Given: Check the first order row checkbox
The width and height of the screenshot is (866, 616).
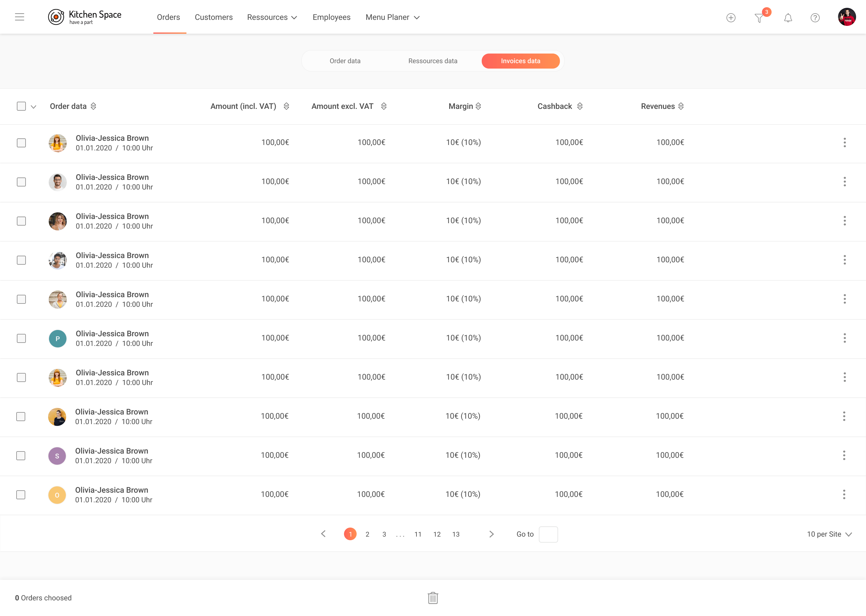Looking at the screenshot, I should tap(21, 143).
